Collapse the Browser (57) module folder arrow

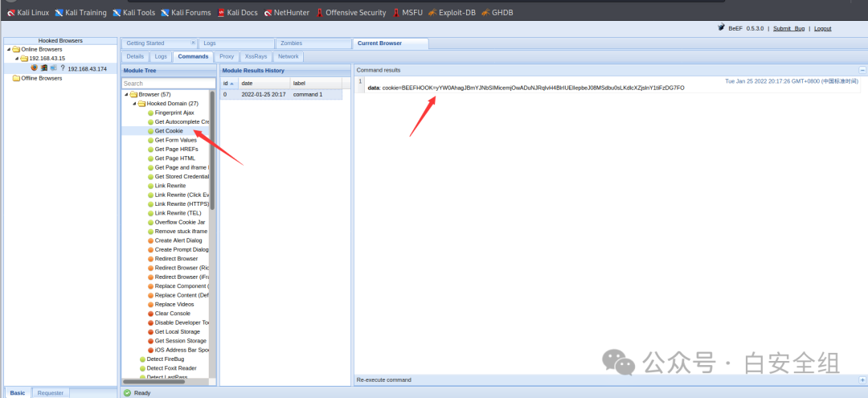click(126, 94)
